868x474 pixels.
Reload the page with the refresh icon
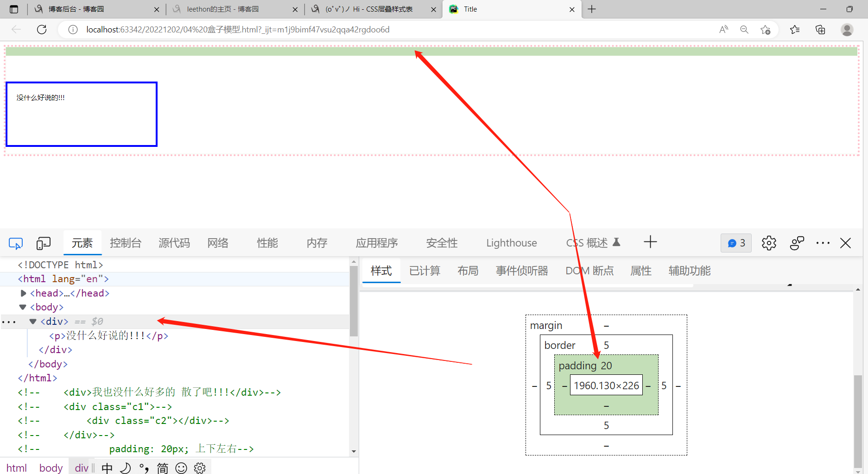coord(42,30)
